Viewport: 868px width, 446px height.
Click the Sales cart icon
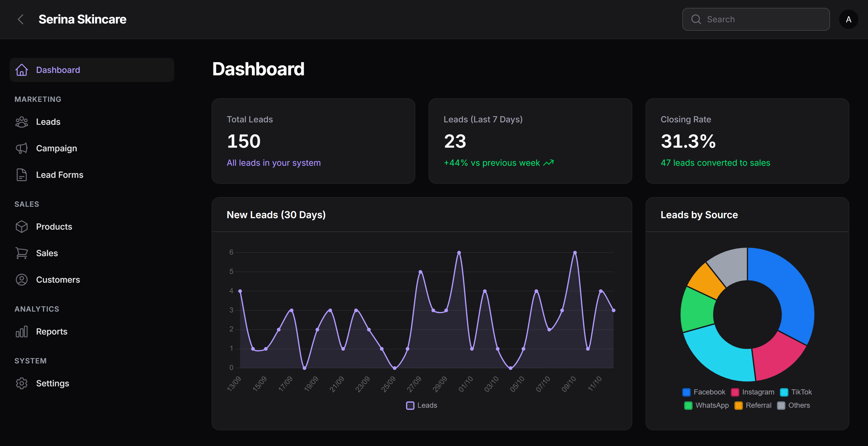pyautogui.click(x=22, y=253)
